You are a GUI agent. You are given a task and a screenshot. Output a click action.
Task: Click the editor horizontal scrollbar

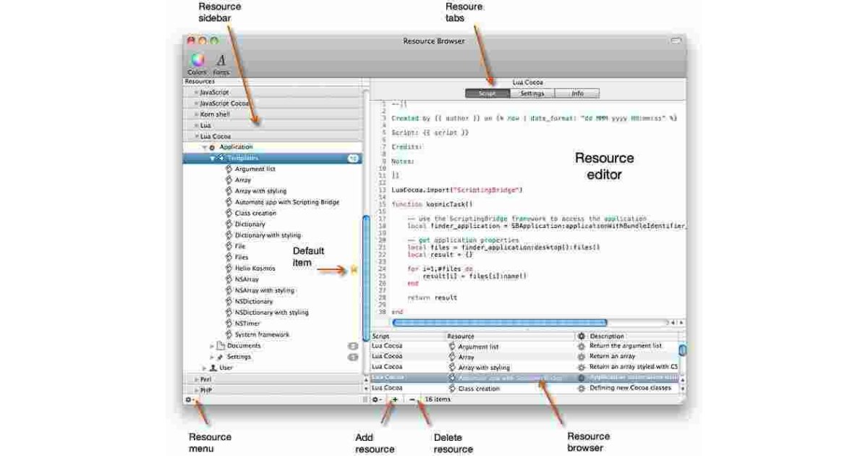tap(499, 323)
